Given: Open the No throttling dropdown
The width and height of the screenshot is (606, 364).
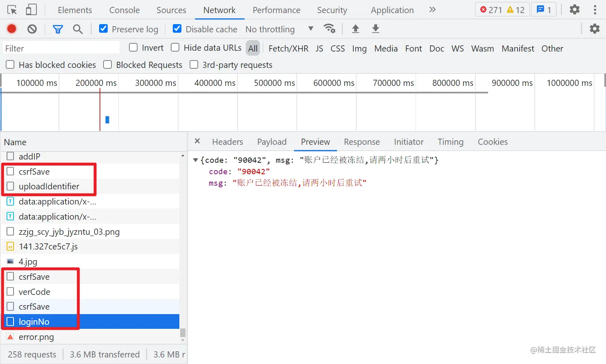Looking at the screenshot, I should click(280, 29).
